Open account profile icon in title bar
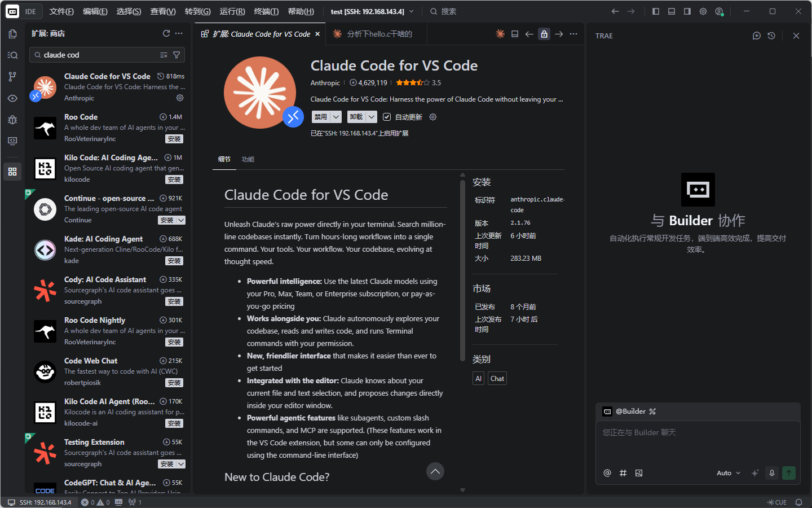This screenshot has height=508, width=812. coord(719,11)
